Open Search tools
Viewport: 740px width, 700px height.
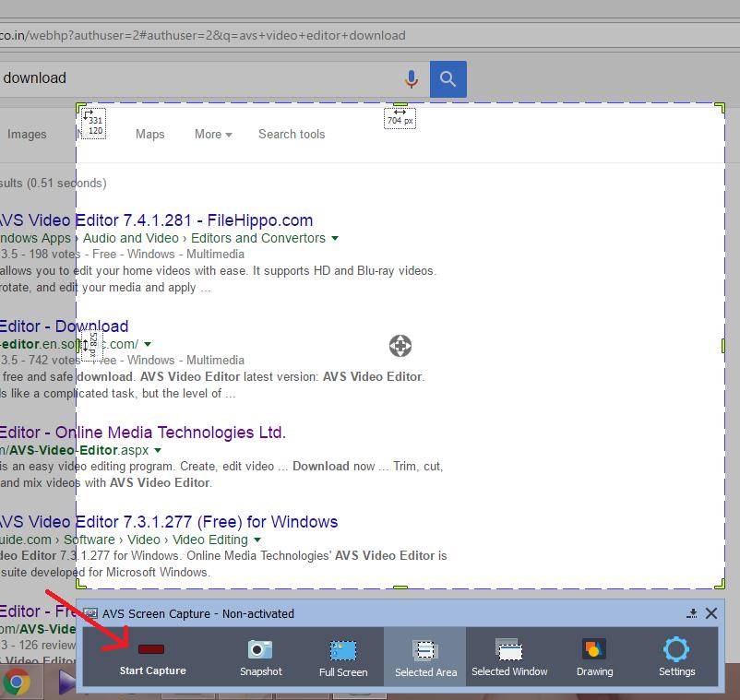click(x=292, y=134)
